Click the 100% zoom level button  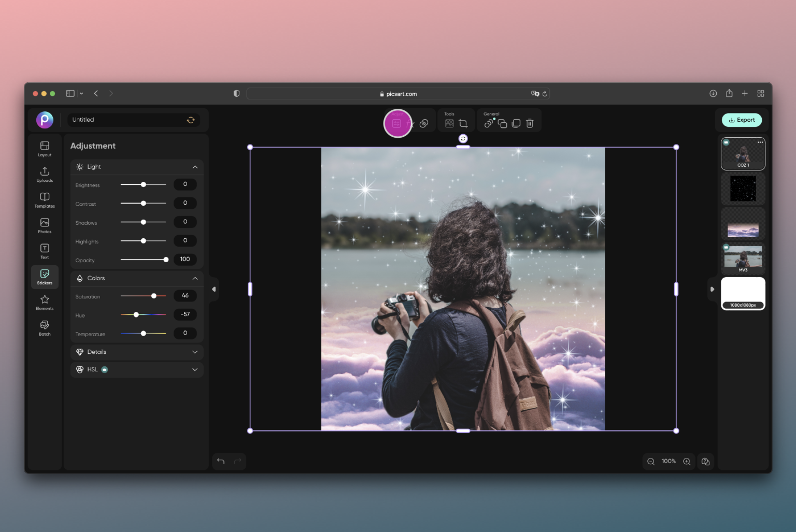669,461
